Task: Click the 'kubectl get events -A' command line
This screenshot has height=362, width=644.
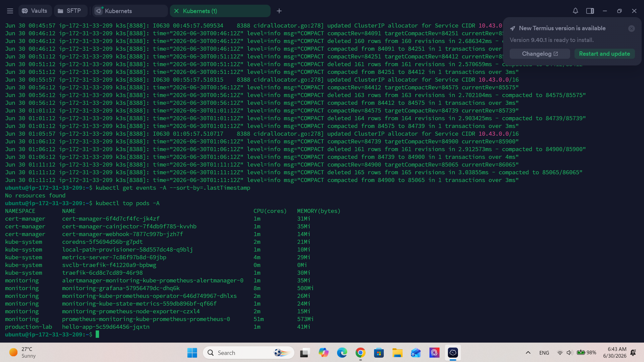Action: coord(173,188)
